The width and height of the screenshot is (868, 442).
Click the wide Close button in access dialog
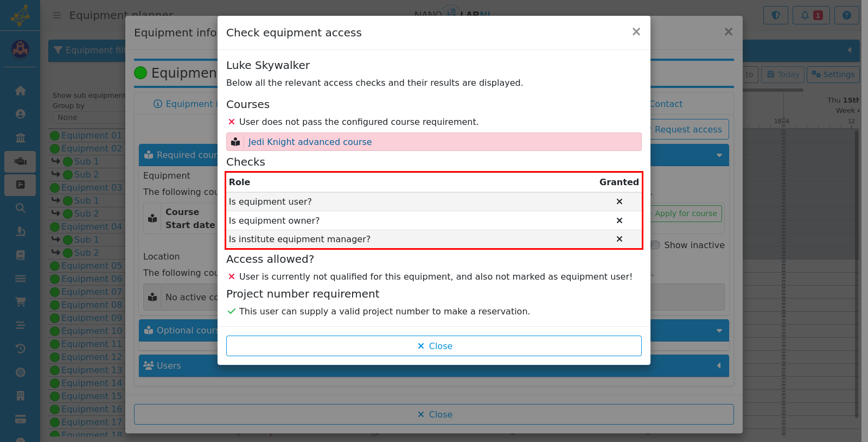[x=434, y=346]
